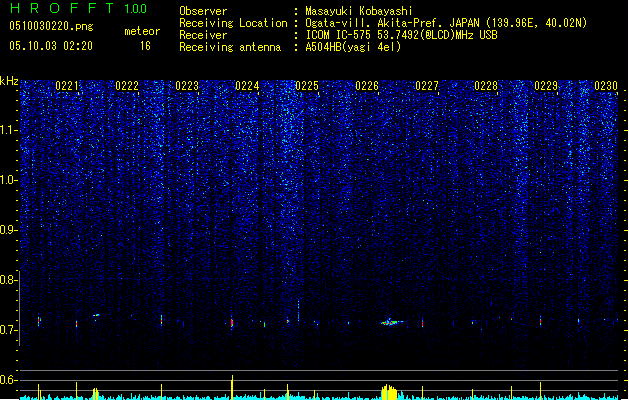Click the 0222 time marker label
The image size is (629, 400).
click(x=127, y=86)
